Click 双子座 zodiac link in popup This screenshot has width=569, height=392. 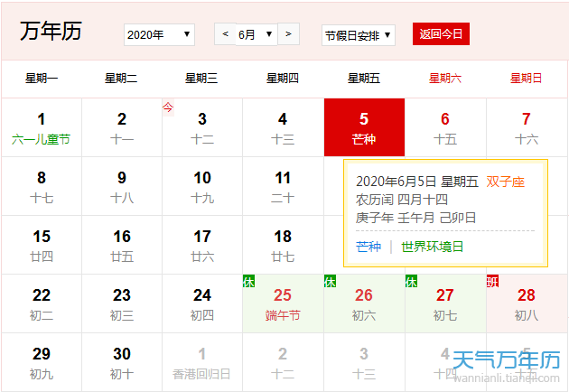[x=506, y=182]
